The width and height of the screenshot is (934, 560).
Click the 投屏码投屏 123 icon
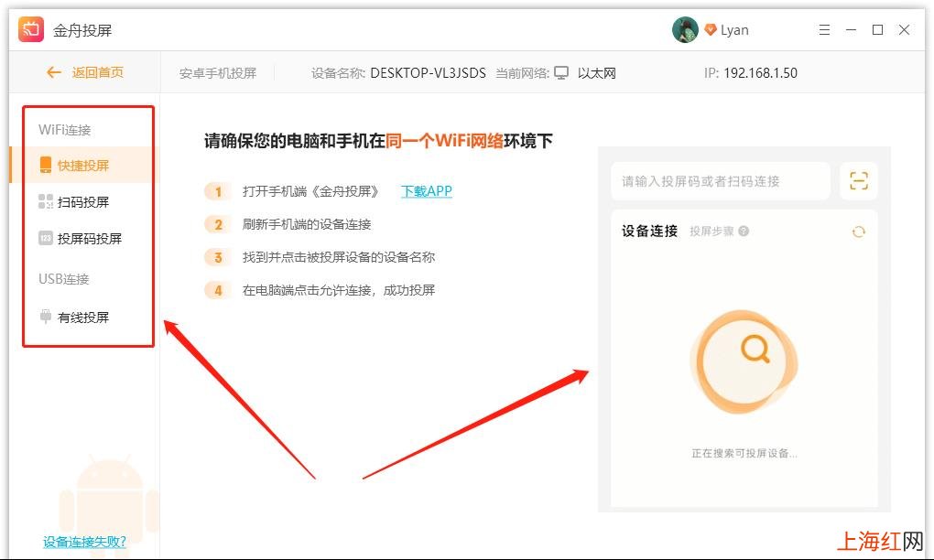(x=45, y=238)
